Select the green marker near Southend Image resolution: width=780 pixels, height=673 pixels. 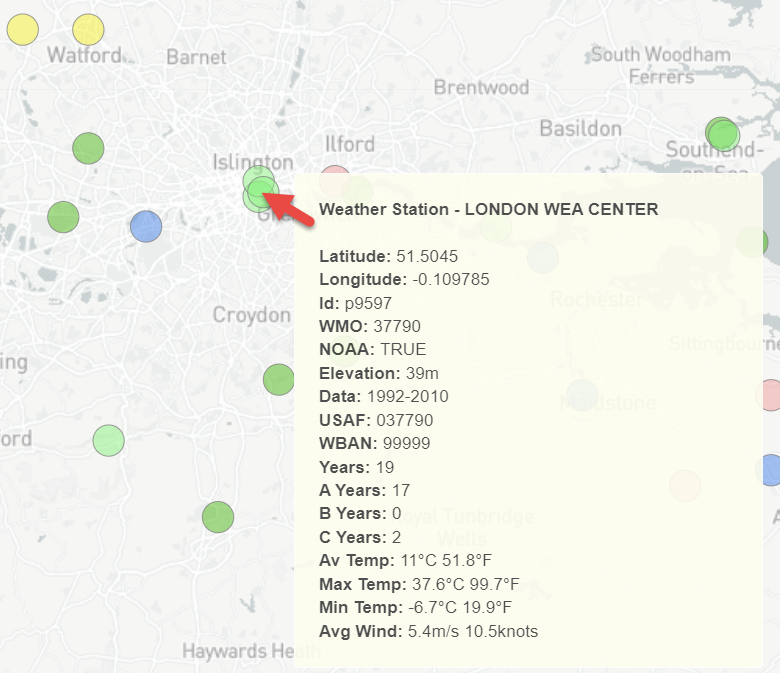[x=722, y=134]
